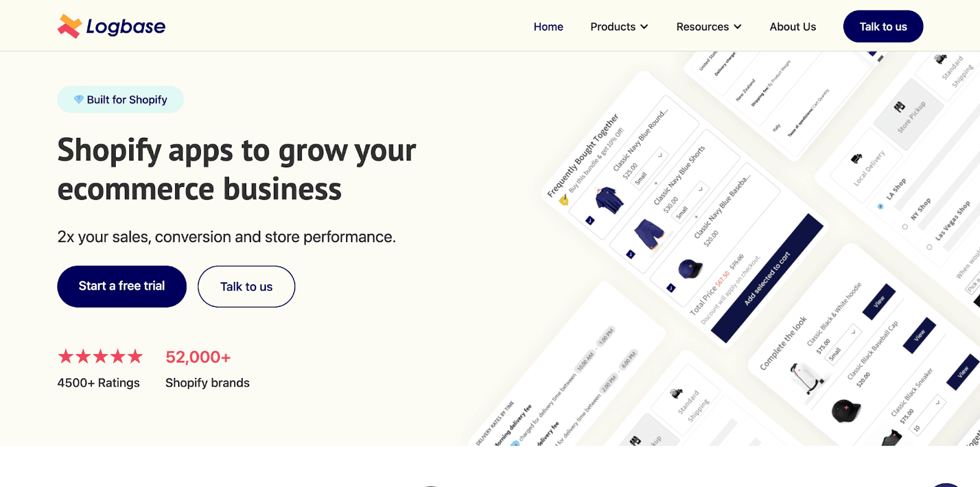Screen dimensions: 980x487
Task: Click View button for Classic Black Baseball Cap
Action: [919, 336]
